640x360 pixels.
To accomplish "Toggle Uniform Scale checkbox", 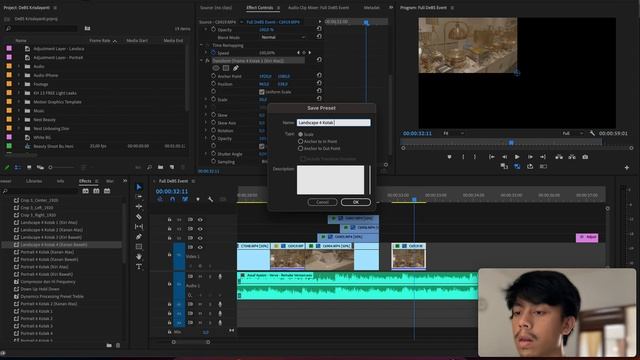I will pyautogui.click(x=262, y=92).
